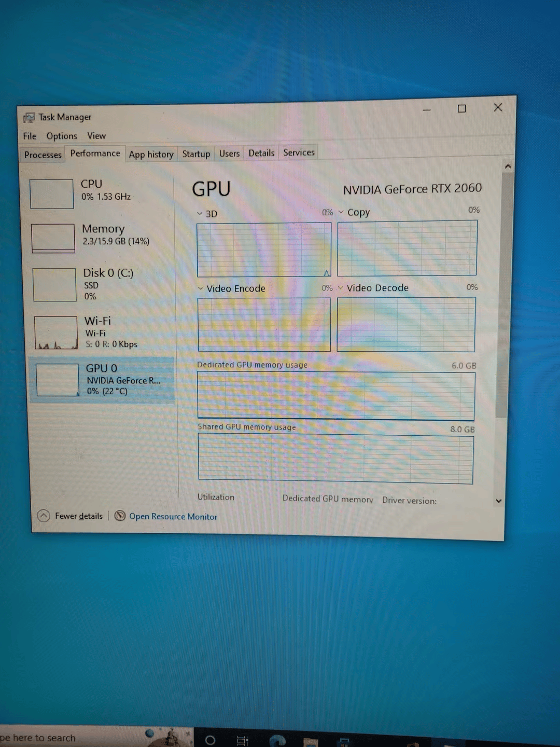Open Resource Monitor link
This screenshot has width=560, height=747.
[173, 517]
